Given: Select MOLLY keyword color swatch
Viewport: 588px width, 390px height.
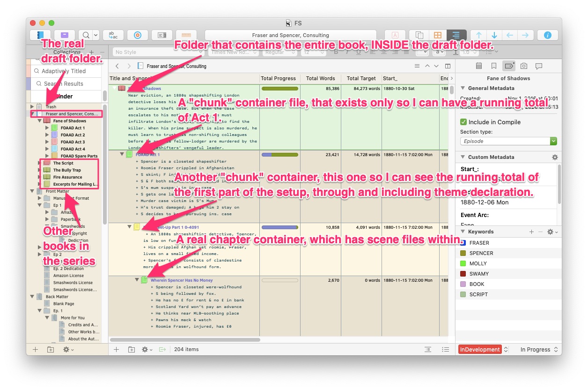Looking at the screenshot, I should point(463,263).
